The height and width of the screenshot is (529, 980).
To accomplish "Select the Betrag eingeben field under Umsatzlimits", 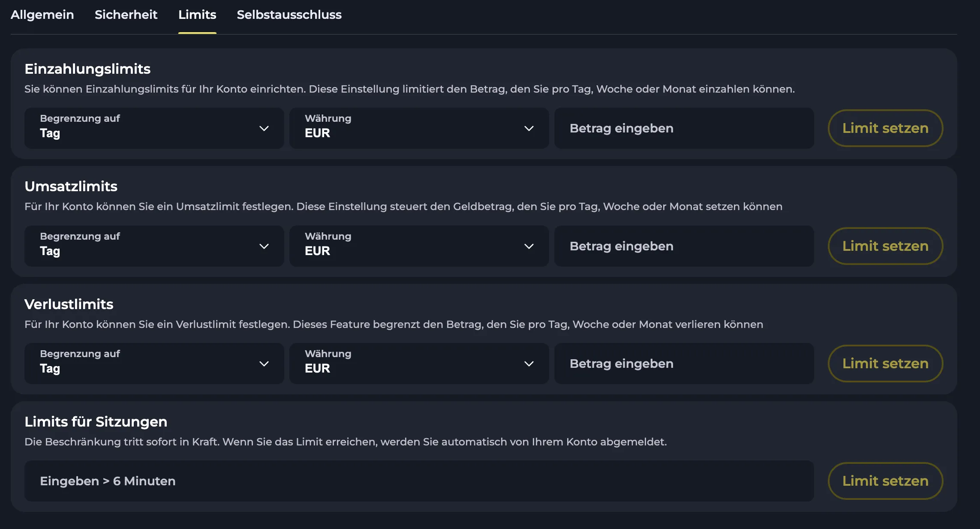I will pos(684,246).
